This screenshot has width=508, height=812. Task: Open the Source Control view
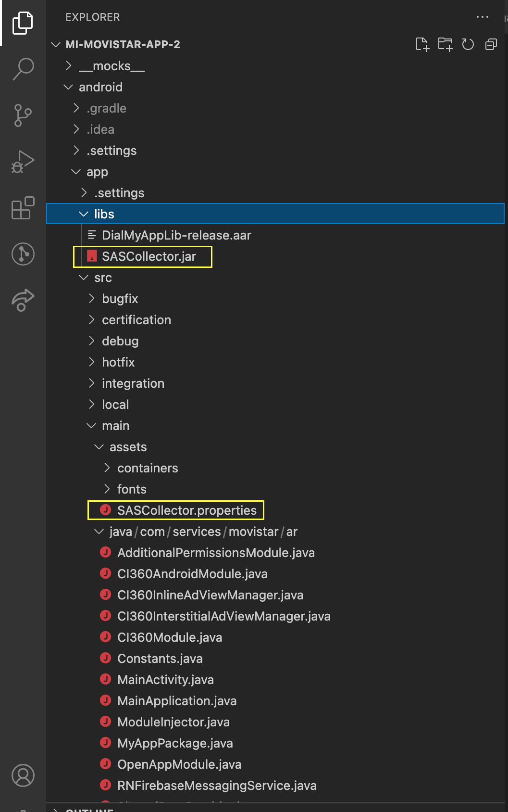click(x=23, y=115)
